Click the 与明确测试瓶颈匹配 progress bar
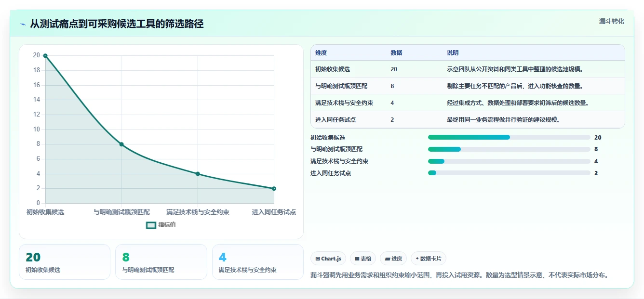 (x=509, y=149)
